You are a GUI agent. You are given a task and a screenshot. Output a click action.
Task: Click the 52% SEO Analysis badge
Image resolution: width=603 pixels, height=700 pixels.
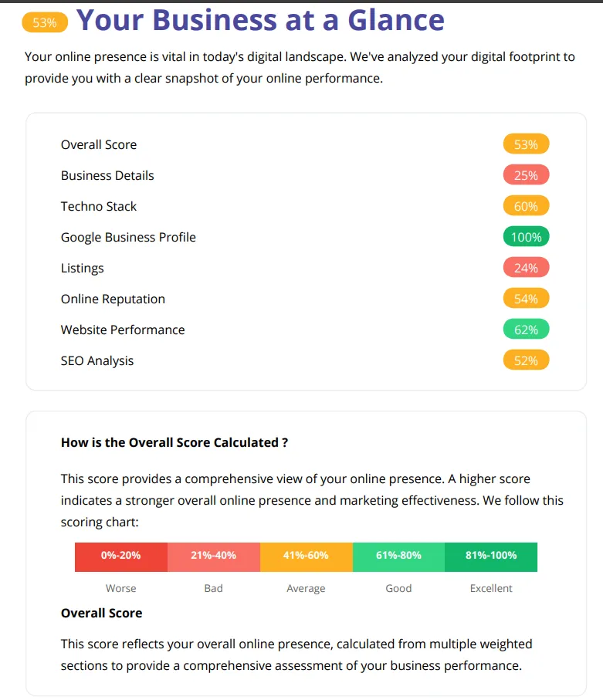pos(526,360)
